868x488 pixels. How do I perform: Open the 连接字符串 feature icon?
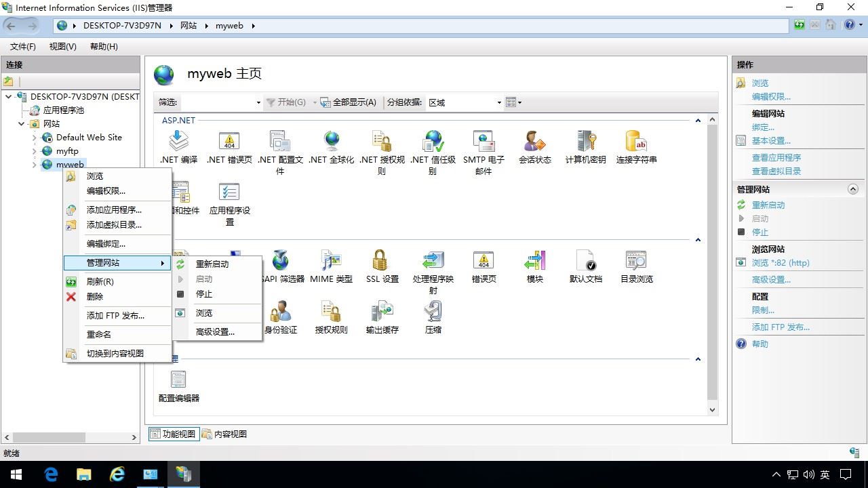[636, 148]
